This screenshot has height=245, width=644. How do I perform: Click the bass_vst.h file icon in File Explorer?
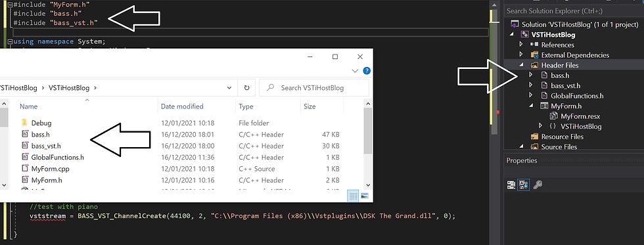pyautogui.click(x=24, y=146)
